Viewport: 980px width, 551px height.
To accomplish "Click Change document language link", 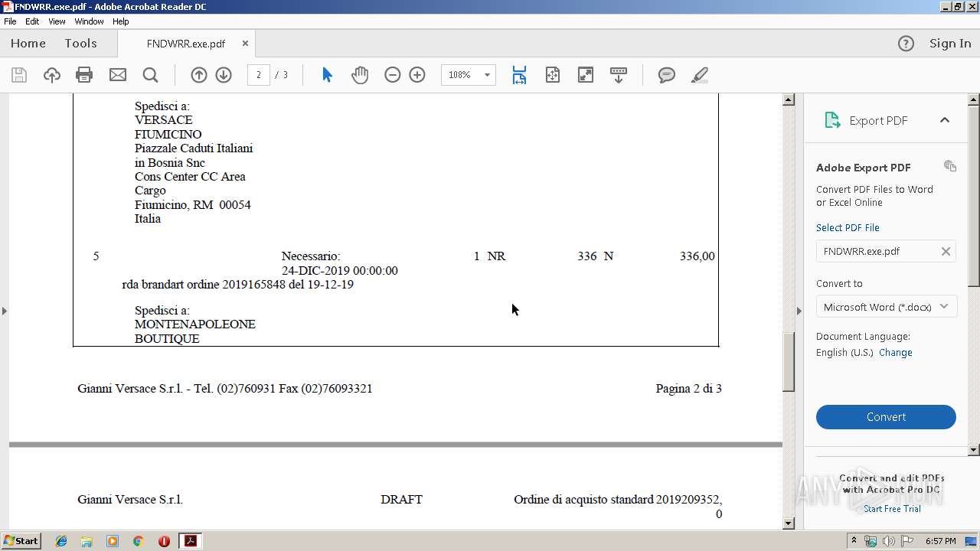I will click(895, 353).
